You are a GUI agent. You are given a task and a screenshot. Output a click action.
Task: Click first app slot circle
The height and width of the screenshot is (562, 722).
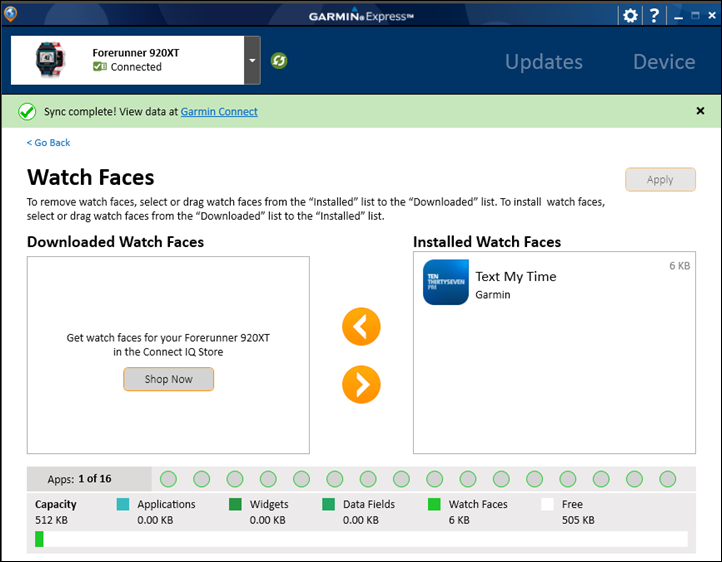point(169,479)
